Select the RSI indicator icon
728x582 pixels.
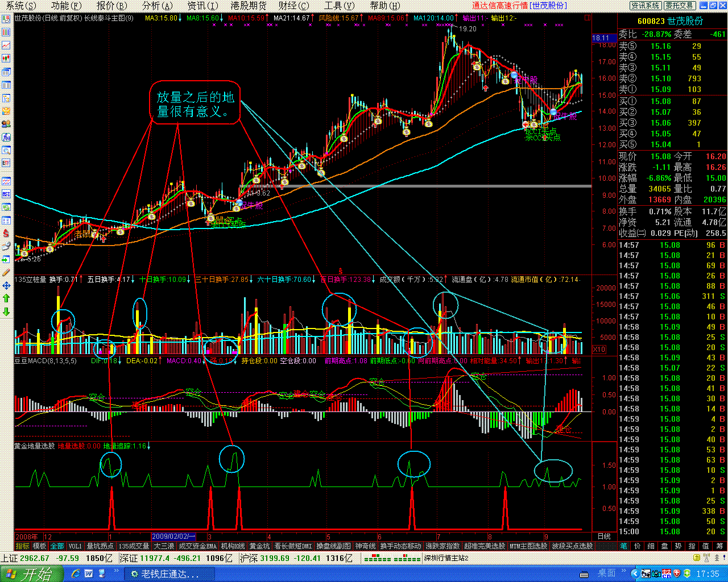[x=6, y=194]
